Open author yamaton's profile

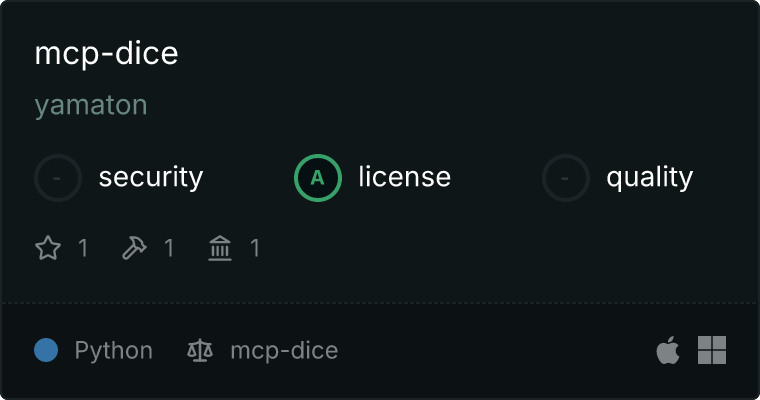coord(91,105)
